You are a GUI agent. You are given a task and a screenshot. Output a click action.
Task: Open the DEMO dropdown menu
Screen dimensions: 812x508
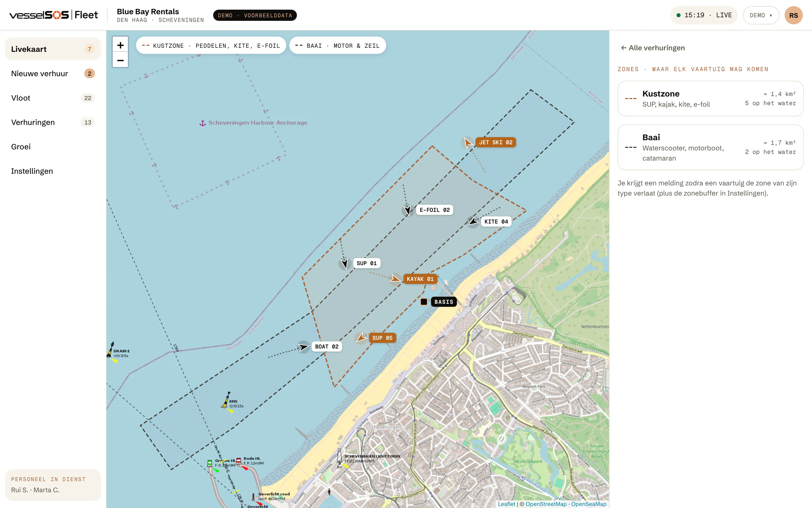[761, 15]
